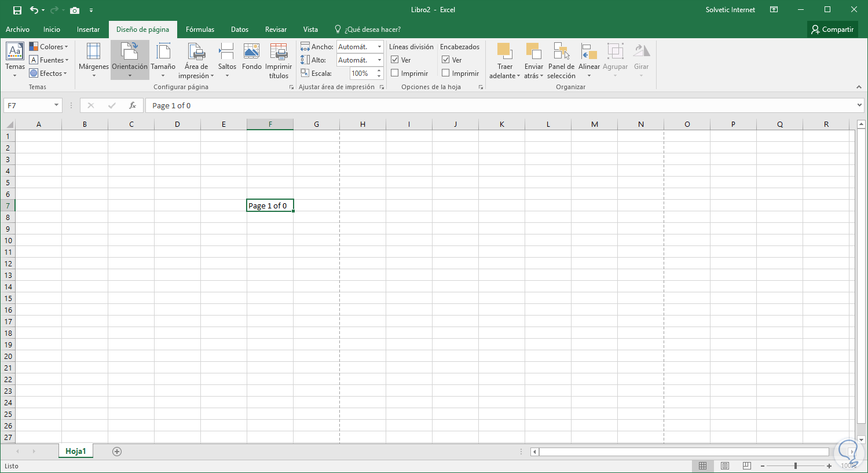The image size is (868, 473).
Task: Switch to the Fórmulas tab
Action: coord(200,30)
